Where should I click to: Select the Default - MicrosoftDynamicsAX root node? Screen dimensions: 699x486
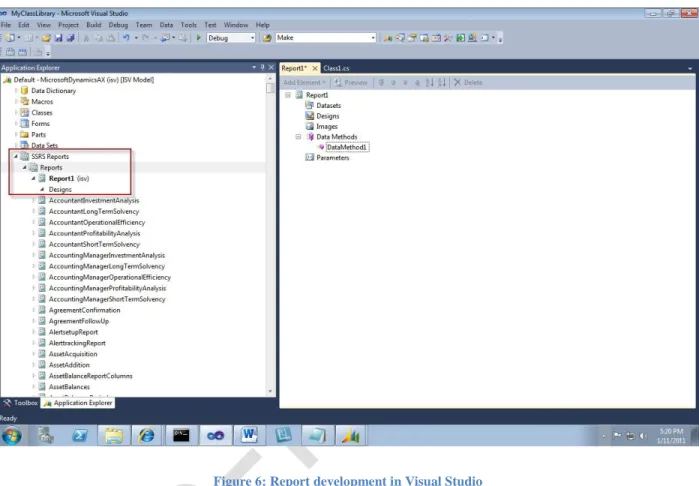tap(84, 80)
